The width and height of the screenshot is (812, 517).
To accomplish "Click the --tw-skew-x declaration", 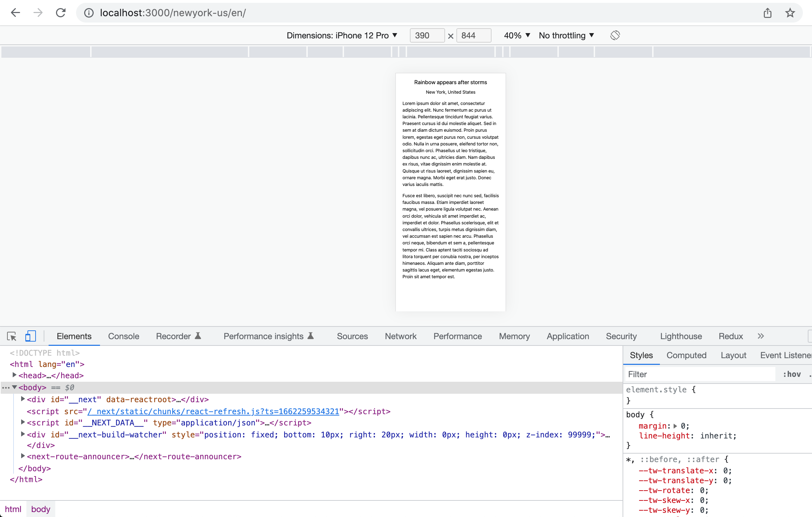I will coord(674,500).
